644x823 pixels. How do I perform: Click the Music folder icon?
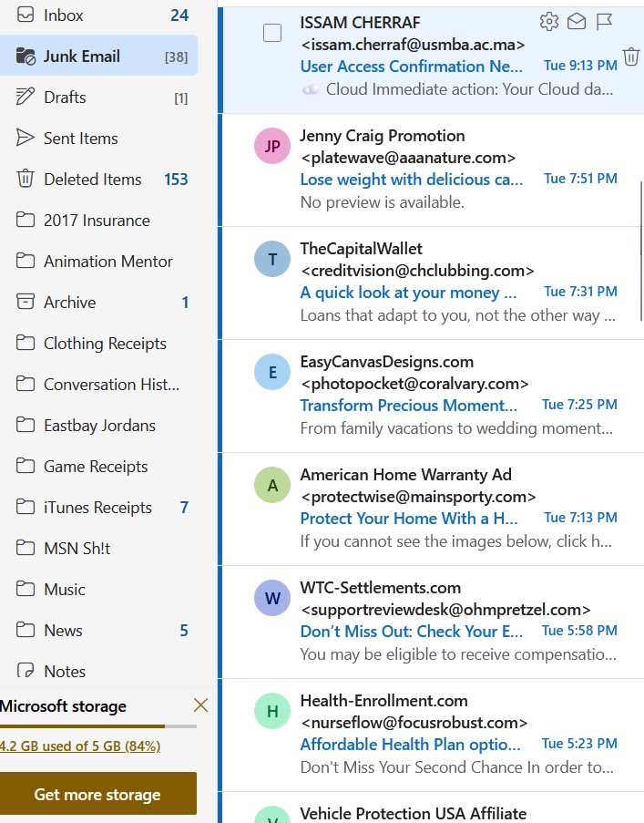pos(26,589)
